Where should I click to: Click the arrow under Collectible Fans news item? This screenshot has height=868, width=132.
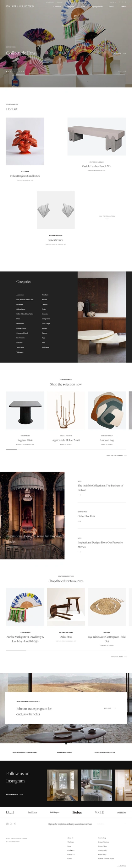click(x=79, y=521)
